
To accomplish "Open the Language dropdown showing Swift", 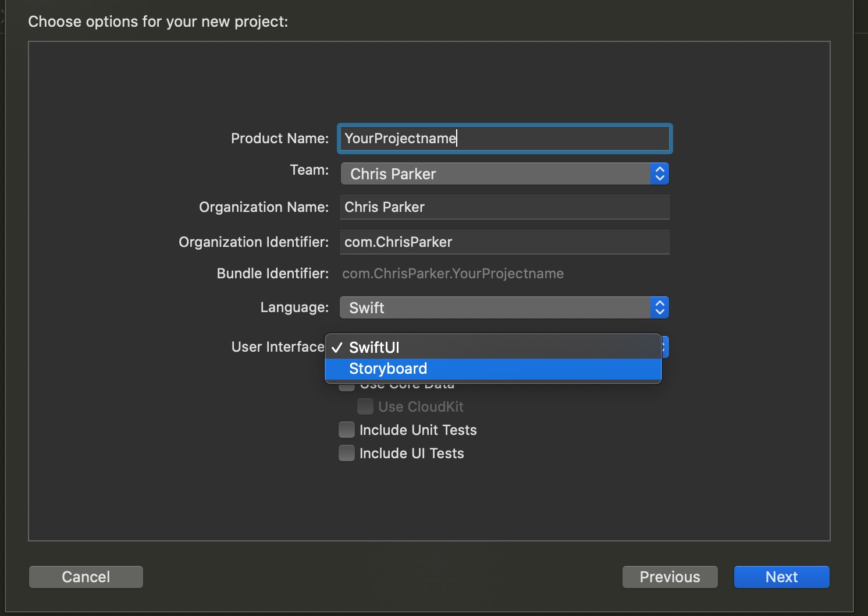I will 495,308.
